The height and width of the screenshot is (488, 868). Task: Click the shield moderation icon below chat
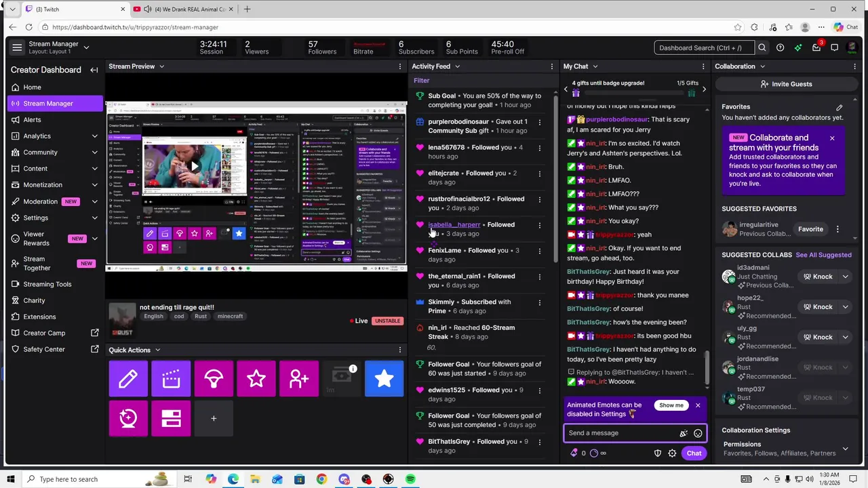tap(657, 453)
